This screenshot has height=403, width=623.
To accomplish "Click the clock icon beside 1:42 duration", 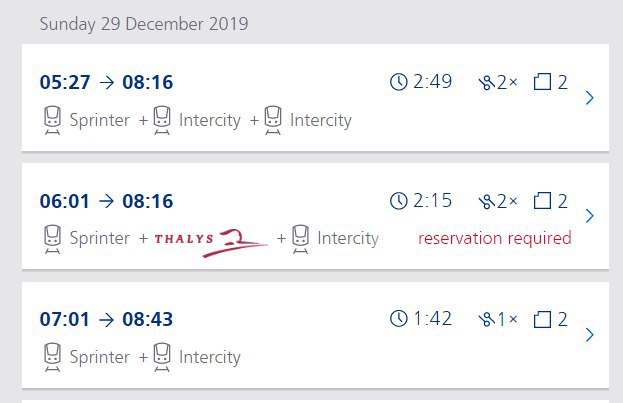I will click(x=399, y=319).
